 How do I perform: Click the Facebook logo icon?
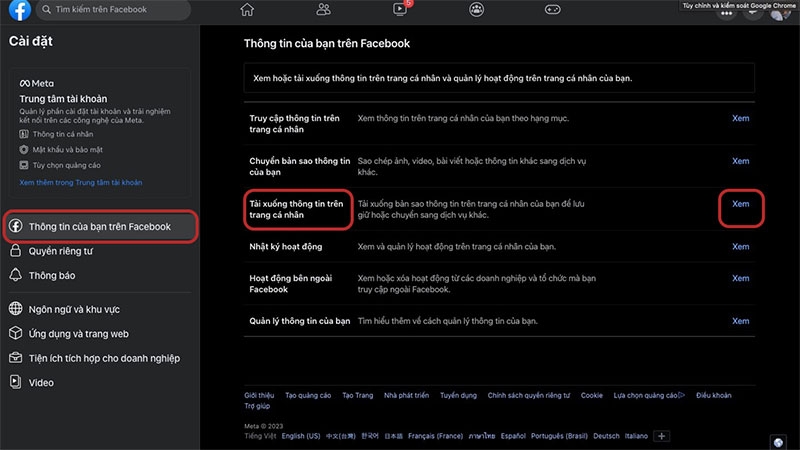[19, 9]
